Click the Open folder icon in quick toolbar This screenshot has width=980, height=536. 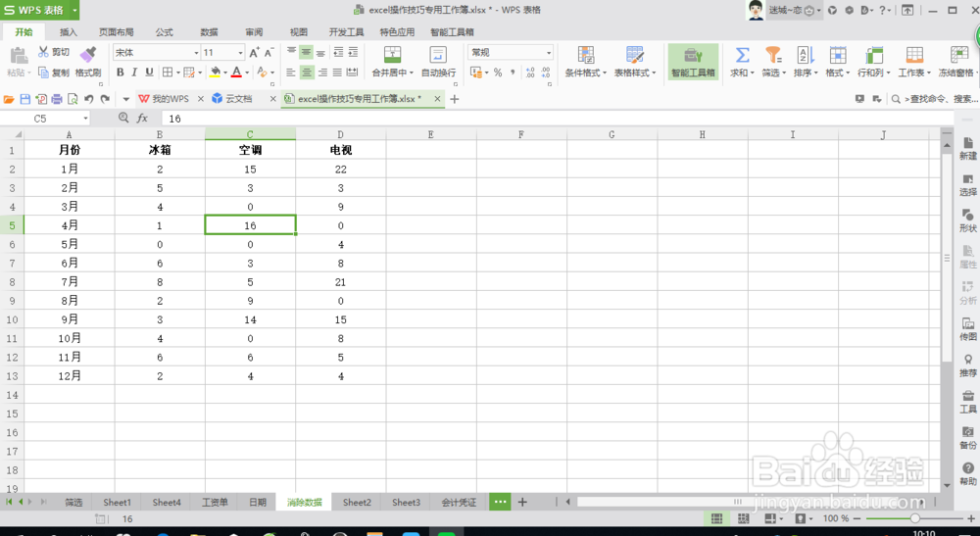[x=9, y=99]
